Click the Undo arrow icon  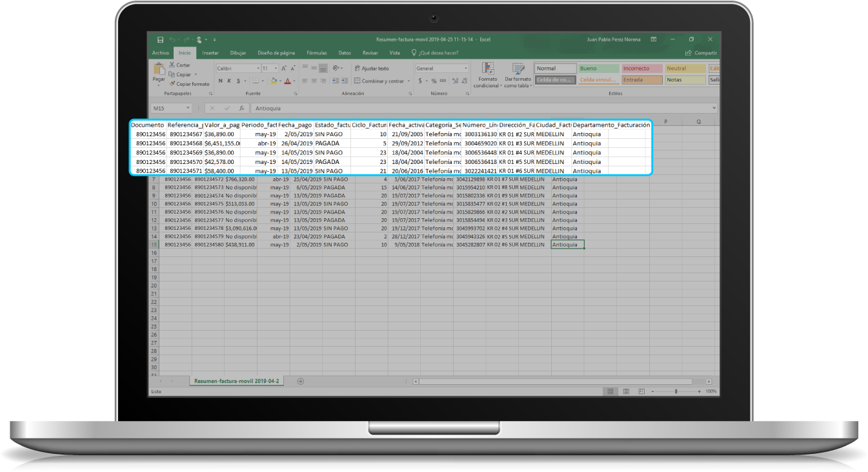(172, 39)
